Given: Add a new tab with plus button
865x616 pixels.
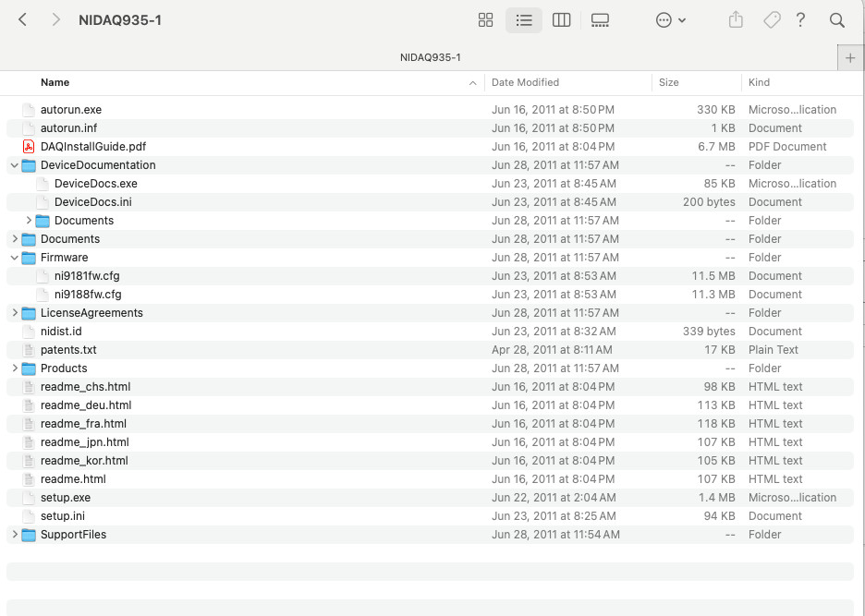Looking at the screenshot, I should (x=850, y=57).
